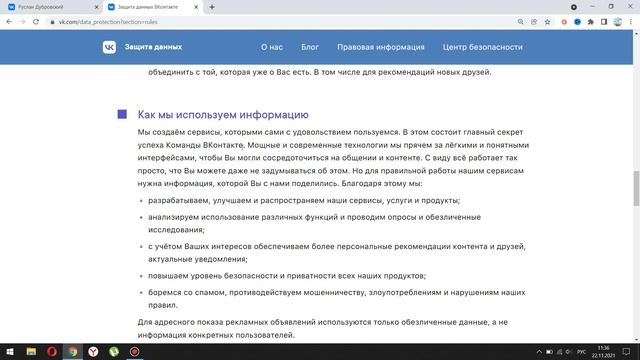Open the Windows notification center

(627, 352)
